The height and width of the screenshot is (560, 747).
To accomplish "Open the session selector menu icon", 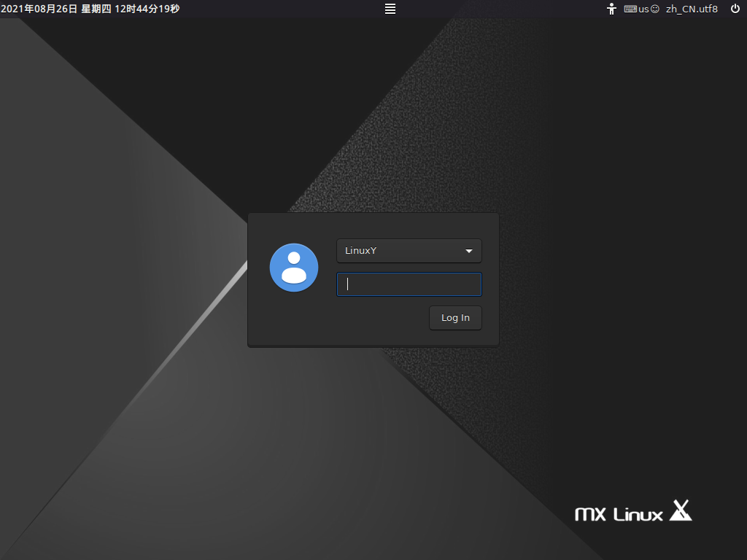I will [390, 9].
